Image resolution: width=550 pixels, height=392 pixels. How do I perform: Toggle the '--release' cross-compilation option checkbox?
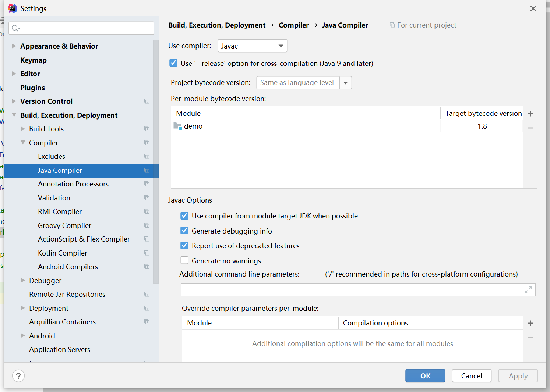tap(173, 63)
